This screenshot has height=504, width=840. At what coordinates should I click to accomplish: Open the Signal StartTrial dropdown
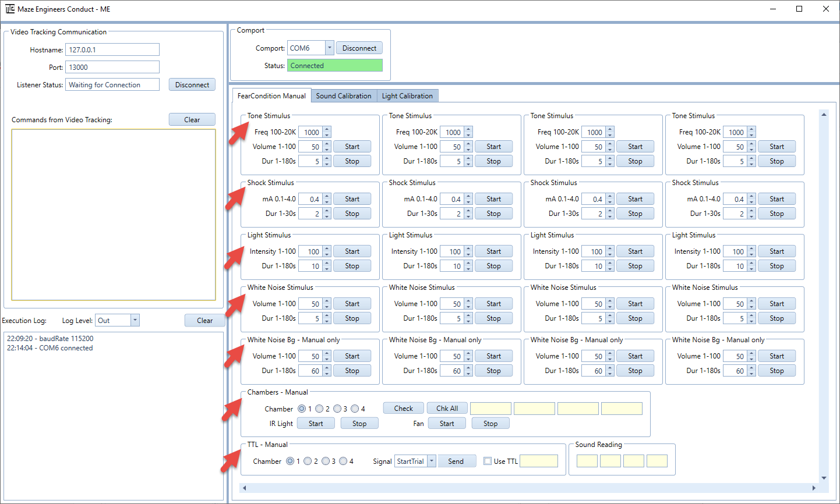[432, 461]
